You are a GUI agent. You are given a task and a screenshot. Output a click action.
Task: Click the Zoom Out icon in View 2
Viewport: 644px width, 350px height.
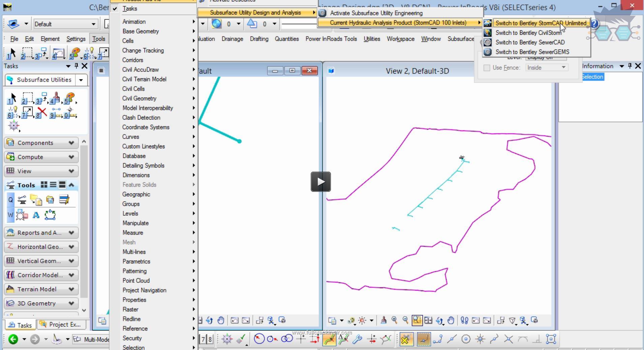click(x=405, y=320)
